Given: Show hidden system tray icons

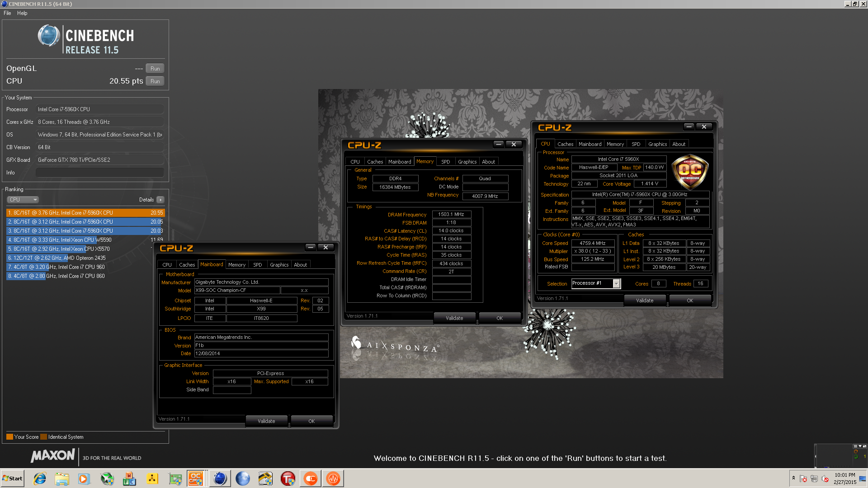Looking at the screenshot, I should (x=793, y=478).
